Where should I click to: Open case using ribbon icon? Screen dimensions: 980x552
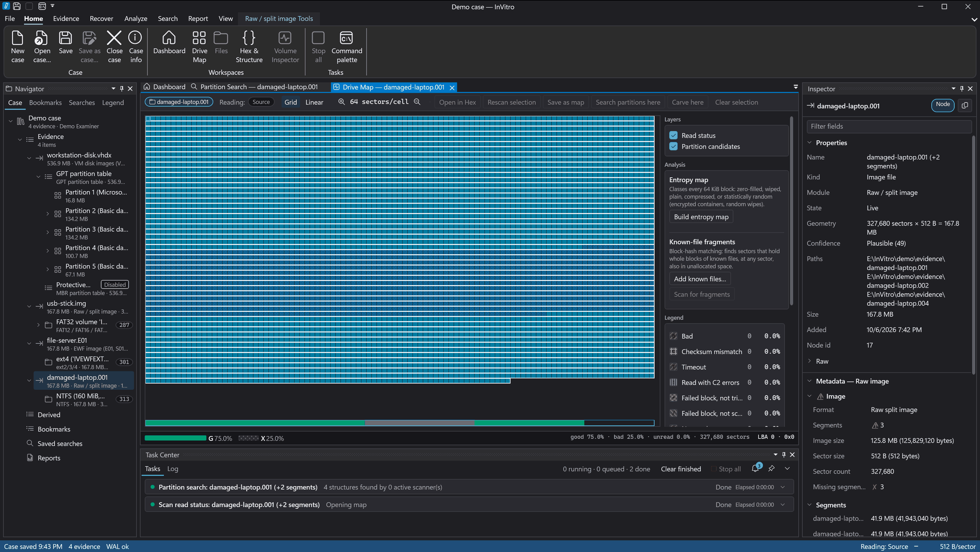42,47
